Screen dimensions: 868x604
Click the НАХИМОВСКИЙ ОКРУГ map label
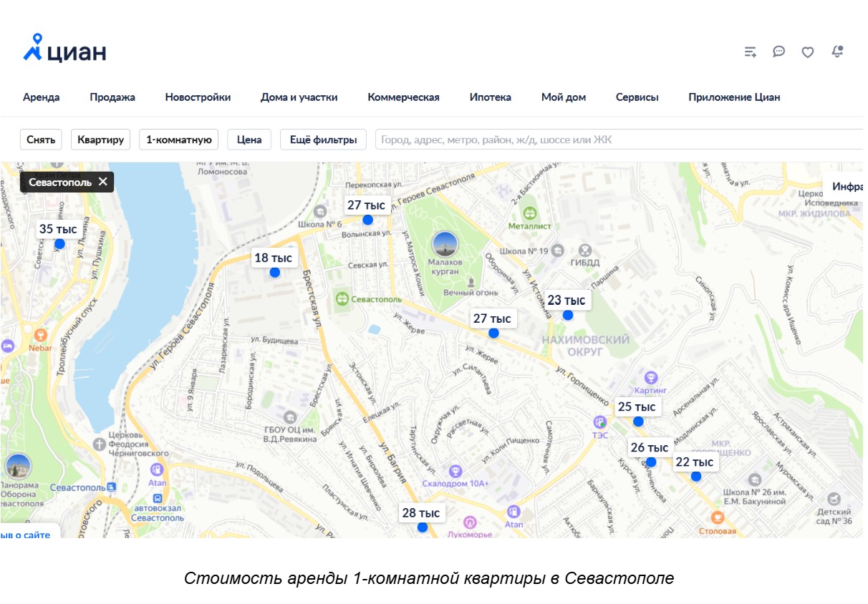pyautogui.click(x=585, y=346)
